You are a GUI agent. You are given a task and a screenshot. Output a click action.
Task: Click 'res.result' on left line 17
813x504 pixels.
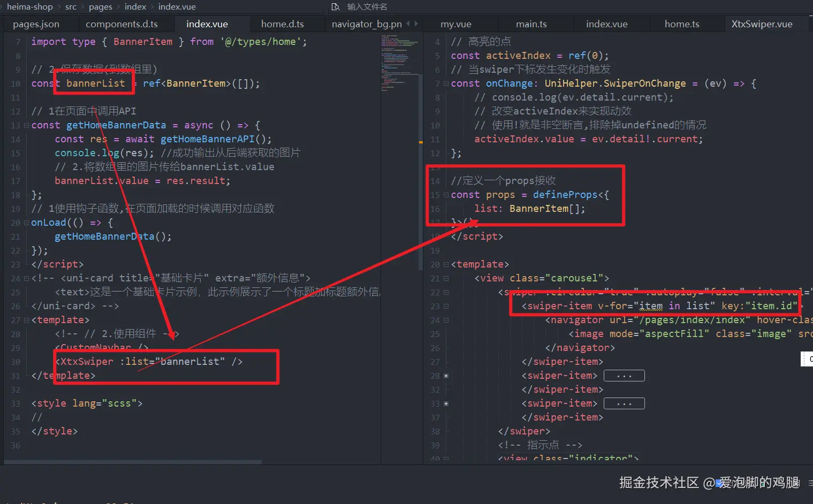pos(196,181)
